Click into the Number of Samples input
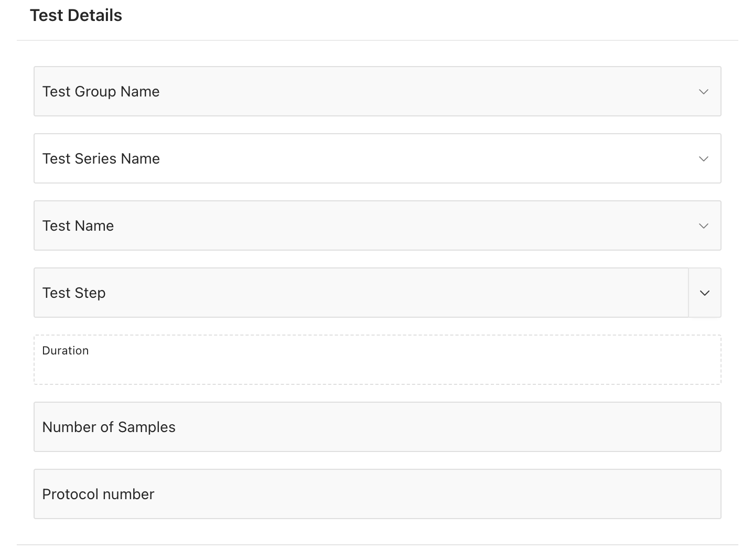The width and height of the screenshot is (753, 560). click(x=378, y=427)
